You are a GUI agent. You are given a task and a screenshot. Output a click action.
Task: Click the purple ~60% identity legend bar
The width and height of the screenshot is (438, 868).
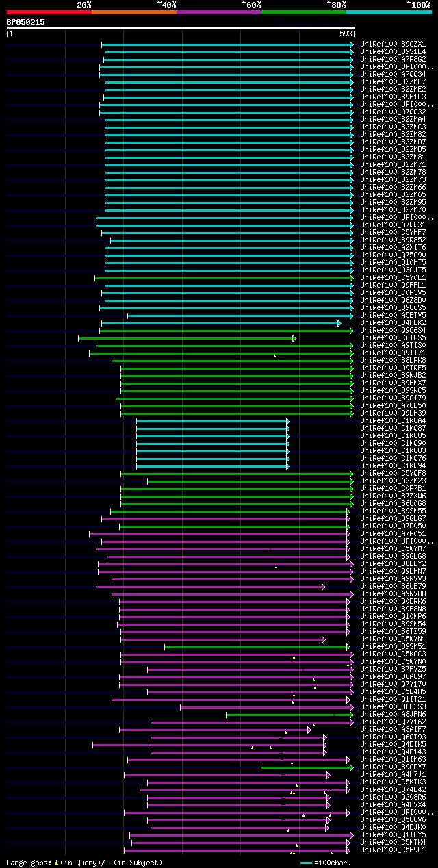[x=219, y=12]
